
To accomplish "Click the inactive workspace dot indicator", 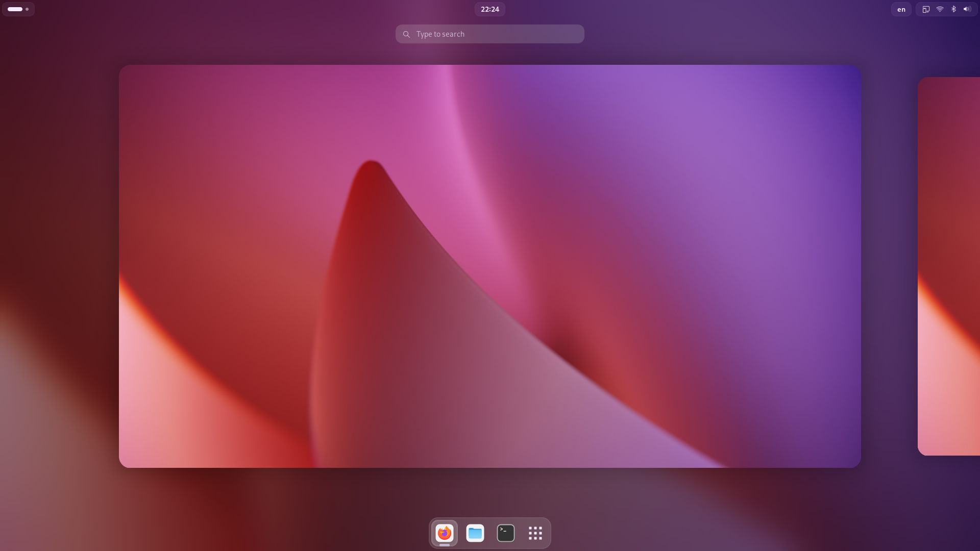I will [x=27, y=9].
